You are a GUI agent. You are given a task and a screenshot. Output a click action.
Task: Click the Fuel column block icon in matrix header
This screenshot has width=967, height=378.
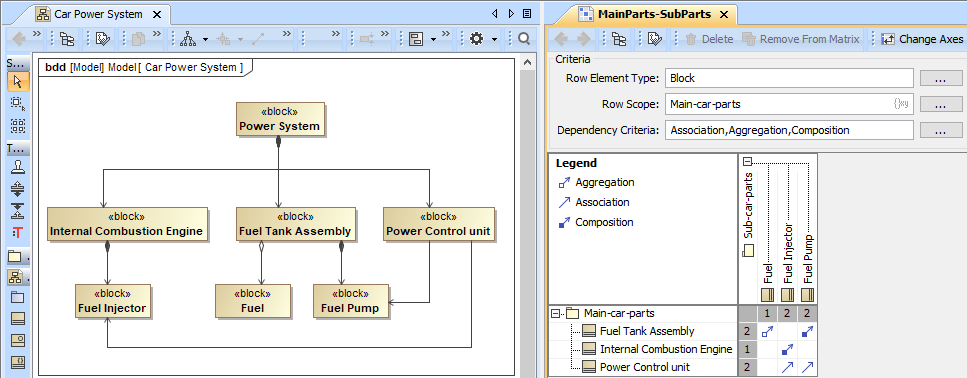pos(767,295)
